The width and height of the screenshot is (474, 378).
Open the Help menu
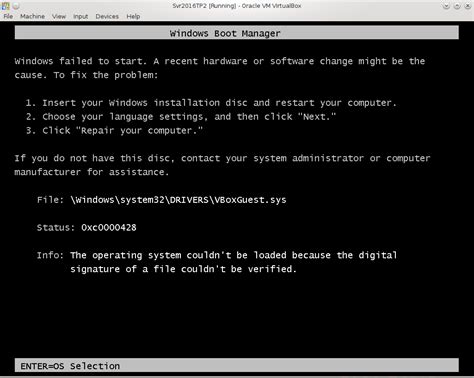pyautogui.click(x=133, y=16)
